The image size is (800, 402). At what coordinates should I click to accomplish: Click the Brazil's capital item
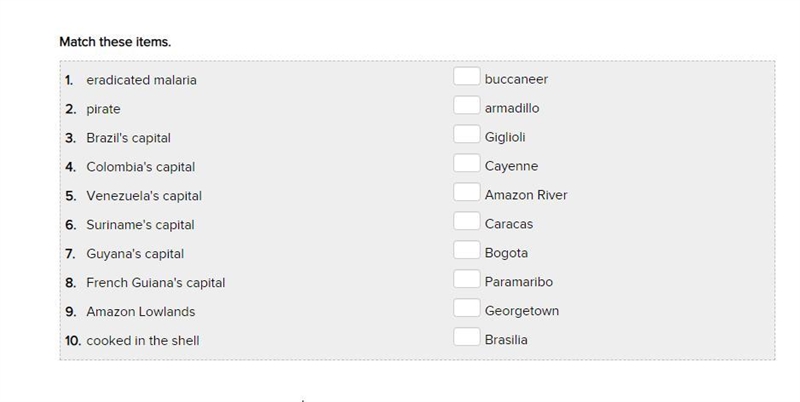pos(129,138)
